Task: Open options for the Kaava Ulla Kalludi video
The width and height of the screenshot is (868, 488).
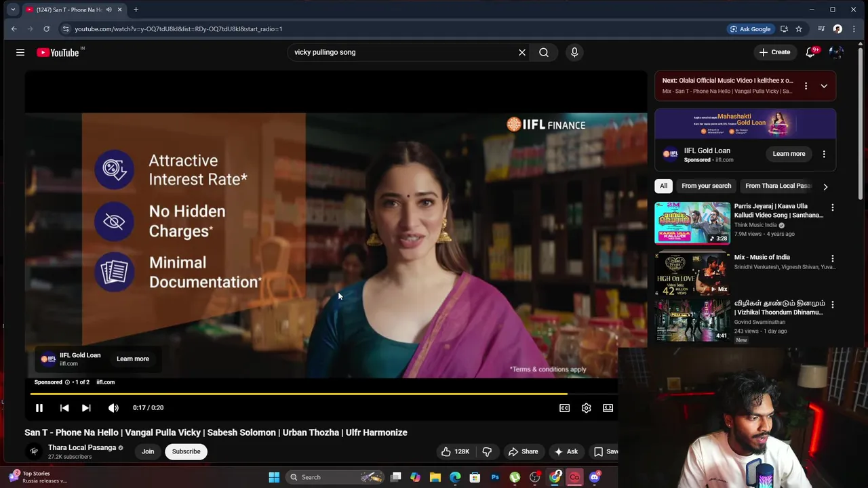Action: tap(833, 207)
